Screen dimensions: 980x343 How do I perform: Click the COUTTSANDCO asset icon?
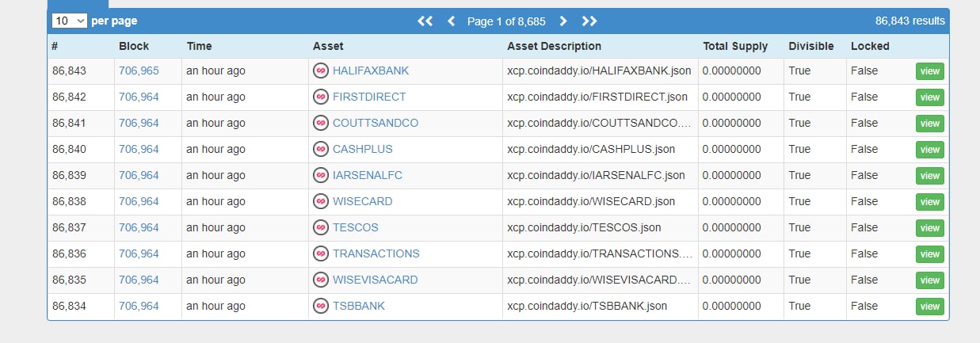[321, 123]
